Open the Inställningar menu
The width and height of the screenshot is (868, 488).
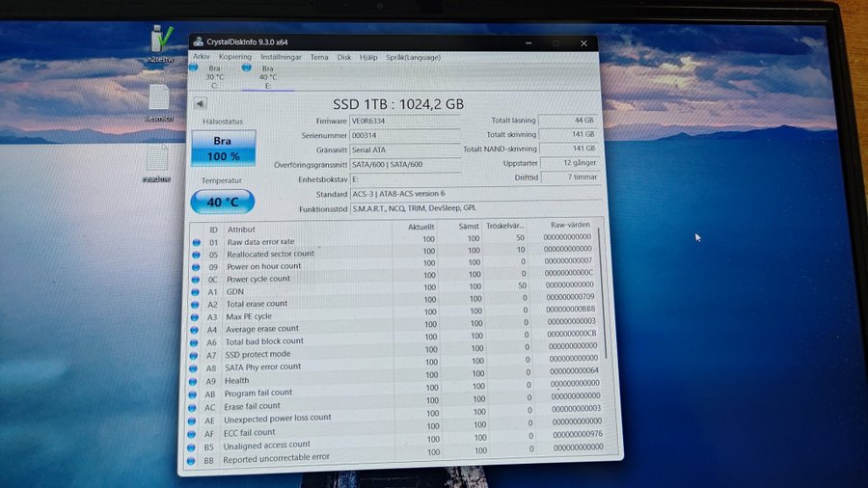(x=281, y=57)
